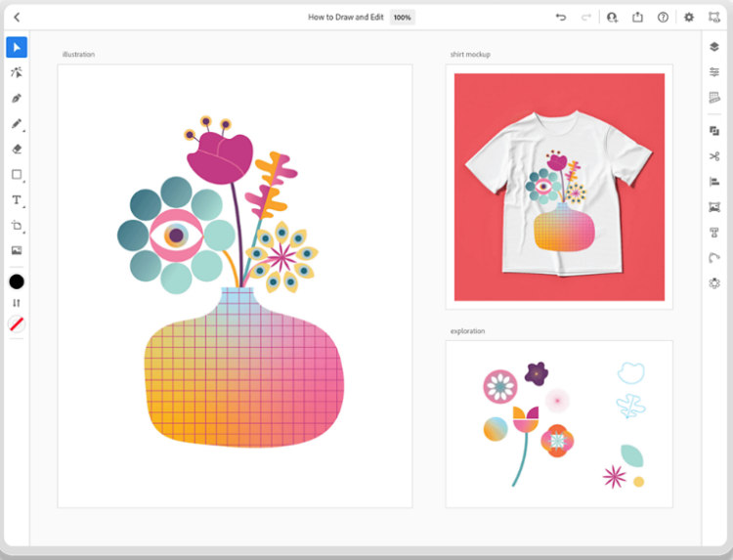The width and height of the screenshot is (733, 560).
Task: Open the no-stroke color swatch
Action: pyautogui.click(x=17, y=323)
